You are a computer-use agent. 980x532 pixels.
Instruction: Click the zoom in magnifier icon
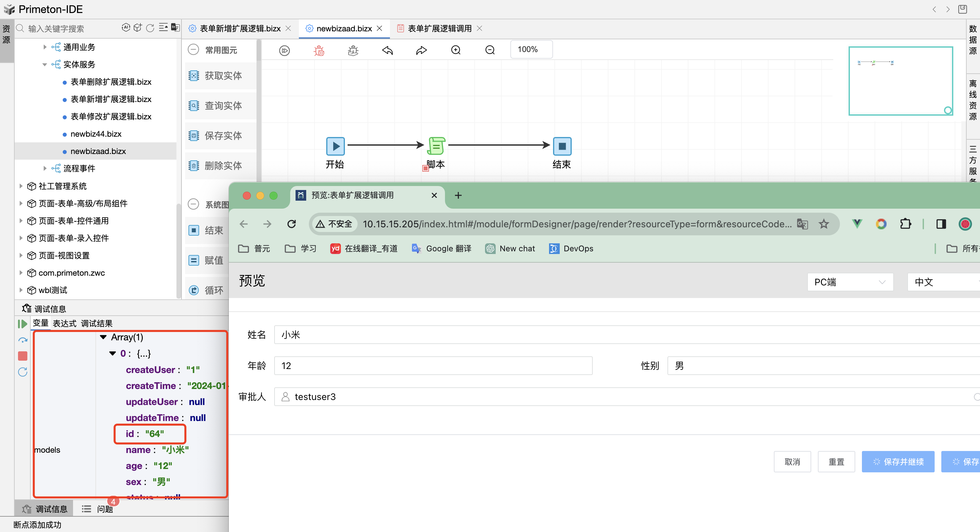(455, 50)
